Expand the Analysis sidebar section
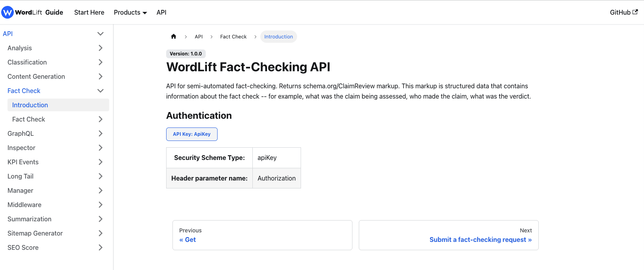The image size is (644, 270). [100, 48]
